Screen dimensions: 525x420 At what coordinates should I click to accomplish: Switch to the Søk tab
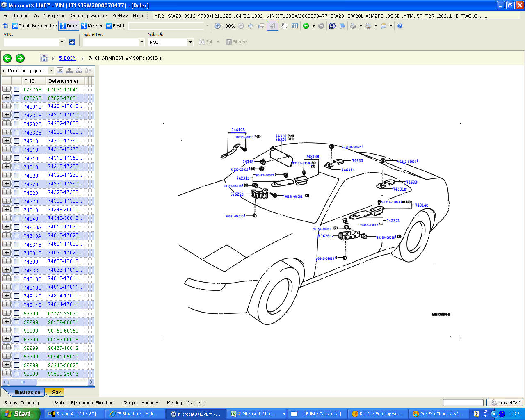pyautogui.click(x=56, y=393)
